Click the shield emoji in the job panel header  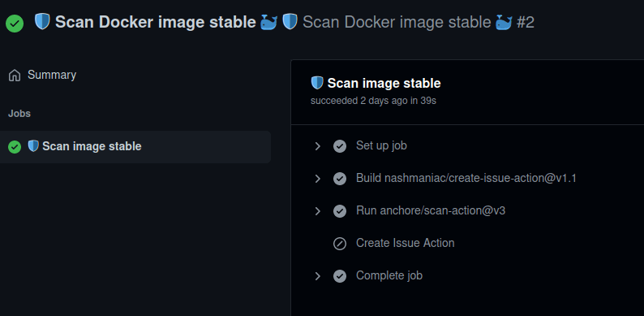tap(317, 83)
